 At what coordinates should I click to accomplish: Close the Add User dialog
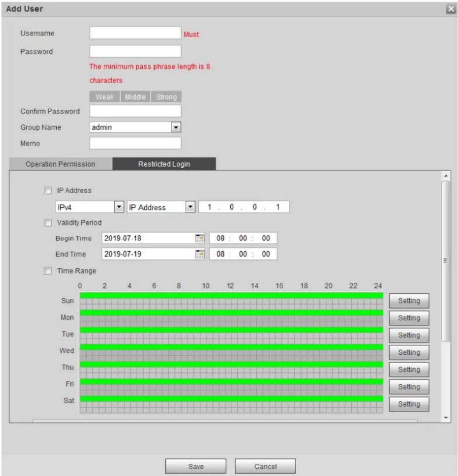(x=451, y=9)
